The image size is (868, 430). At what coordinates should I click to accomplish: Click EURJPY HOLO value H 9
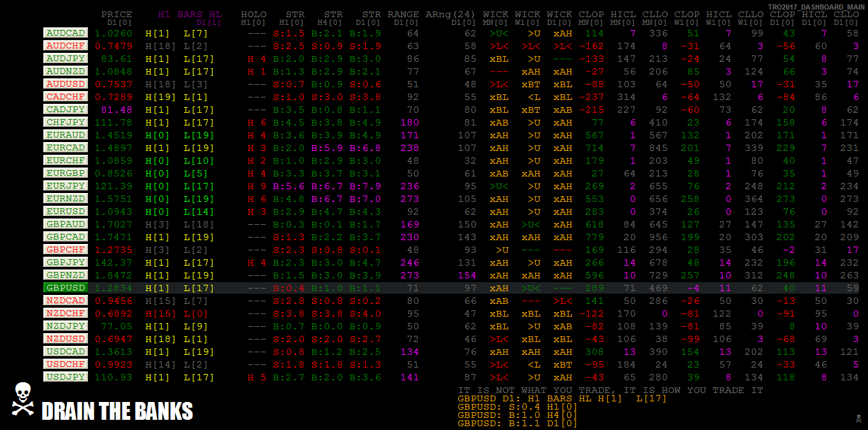coord(257,186)
